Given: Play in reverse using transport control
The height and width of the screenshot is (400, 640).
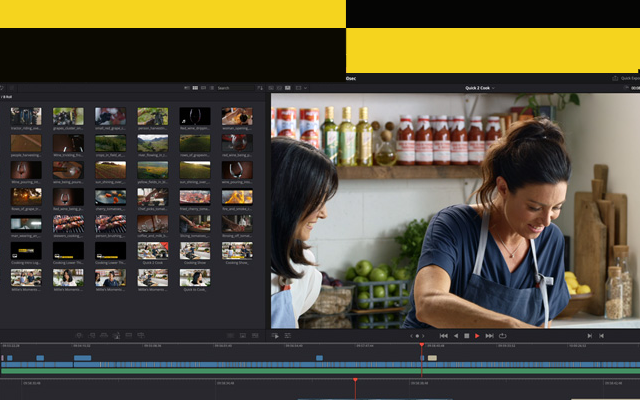Looking at the screenshot, I should 455,336.
